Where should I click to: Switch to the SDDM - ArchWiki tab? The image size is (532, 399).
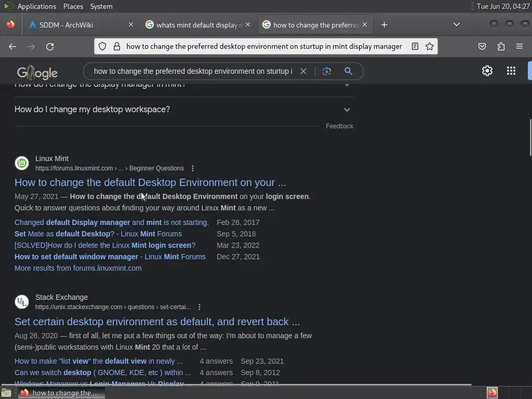coord(81,25)
